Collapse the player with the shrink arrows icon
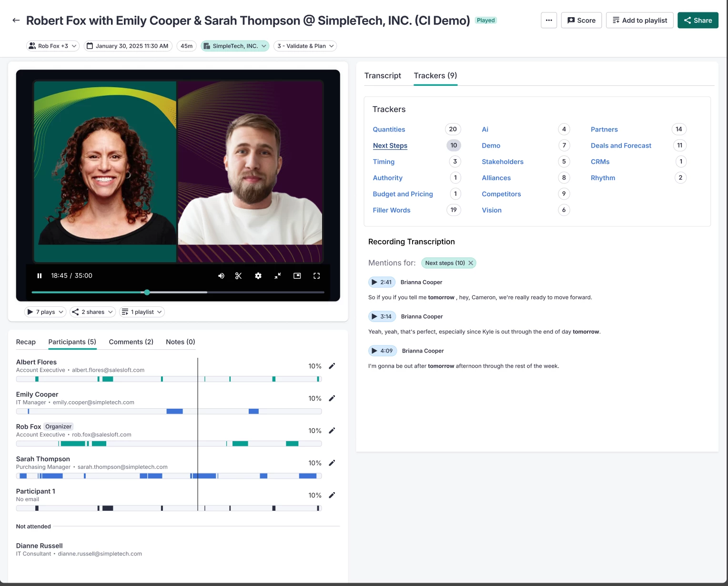The image size is (728, 586). (278, 276)
